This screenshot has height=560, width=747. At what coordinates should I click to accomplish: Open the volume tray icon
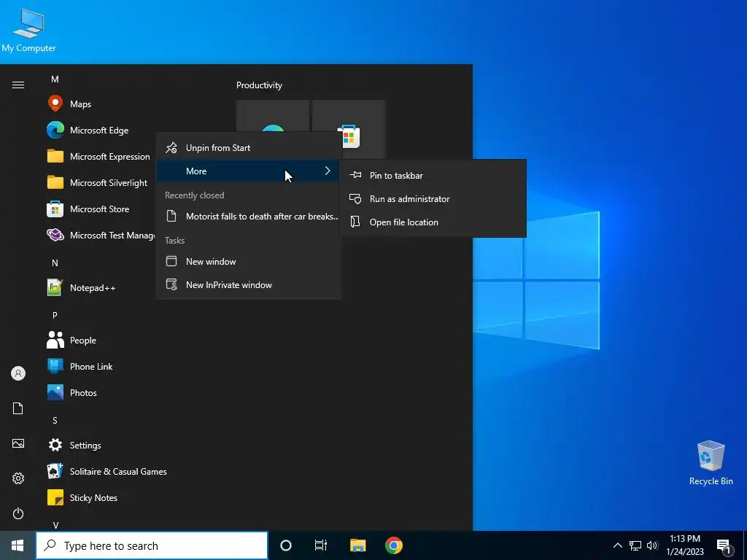pyautogui.click(x=652, y=545)
